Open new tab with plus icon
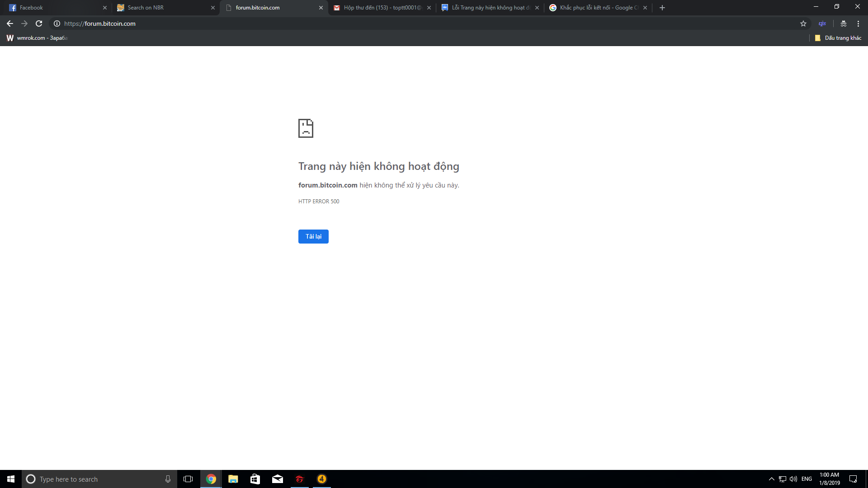Image resolution: width=868 pixels, height=488 pixels. 662,8
